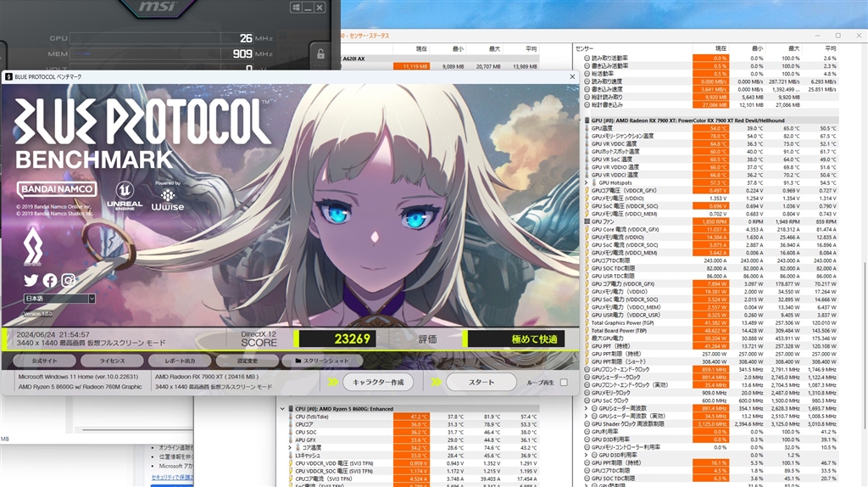Click the Unreal Engine logo
The height and width of the screenshot is (487, 868).
(x=125, y=196)
